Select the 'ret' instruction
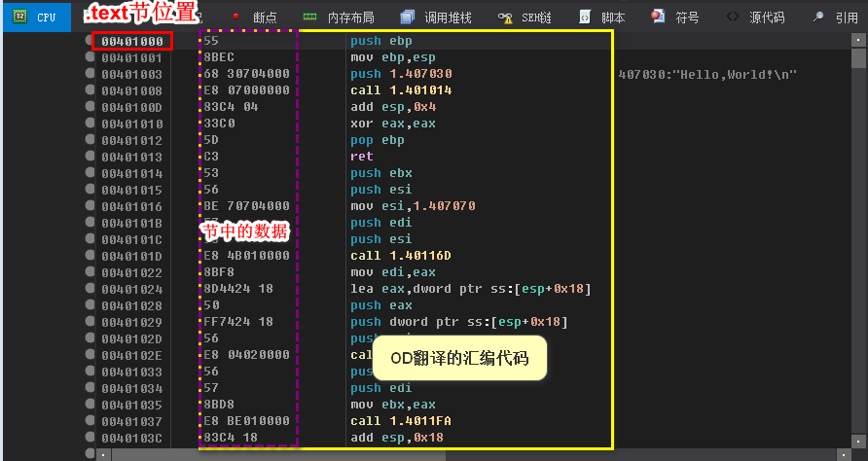This screenshot has width=868, height=461. click(361, 156)
